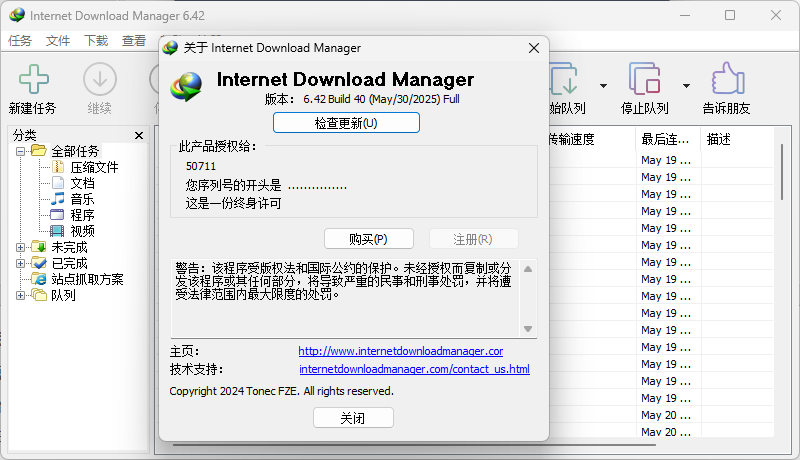Close the About dialog with X
This screenshot has width=800, height=460.
click(x=534, y=48)
